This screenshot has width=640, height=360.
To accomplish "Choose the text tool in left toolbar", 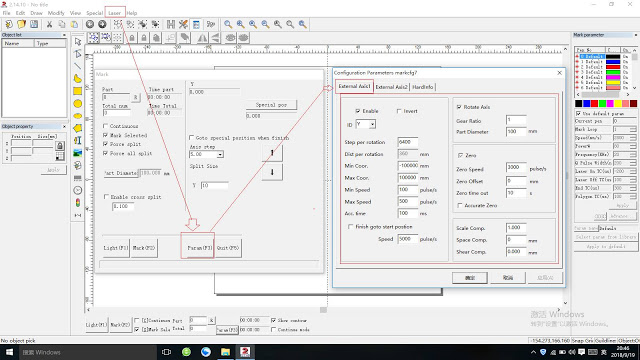I will [78, 140].
